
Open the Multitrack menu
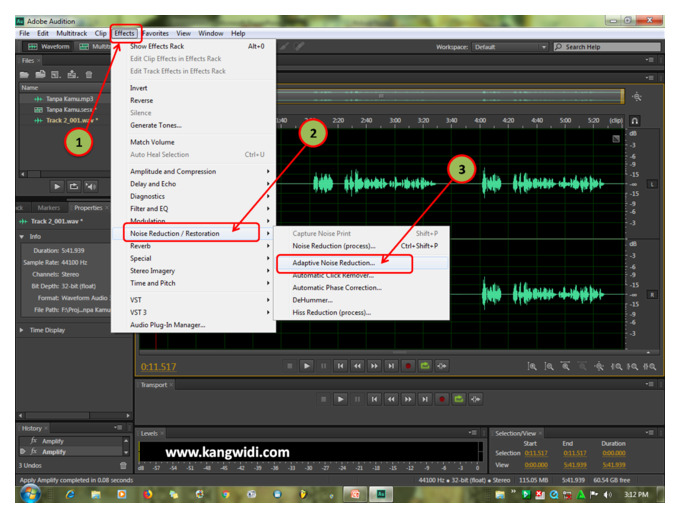[72, 33]
